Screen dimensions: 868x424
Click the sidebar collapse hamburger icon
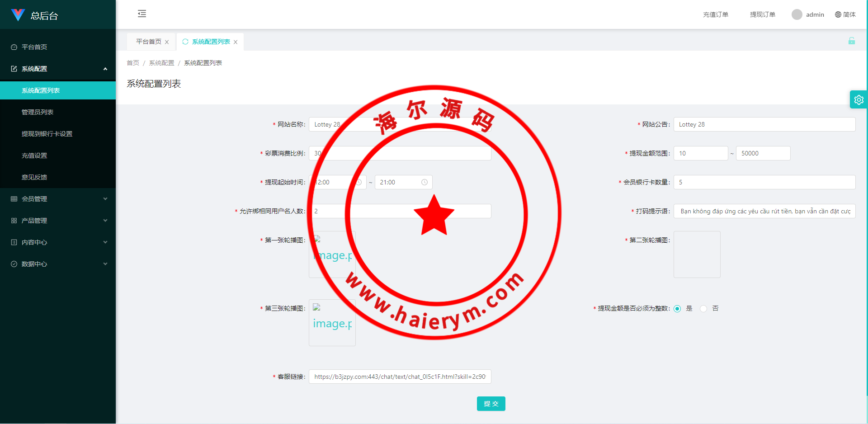pos(142,14)
